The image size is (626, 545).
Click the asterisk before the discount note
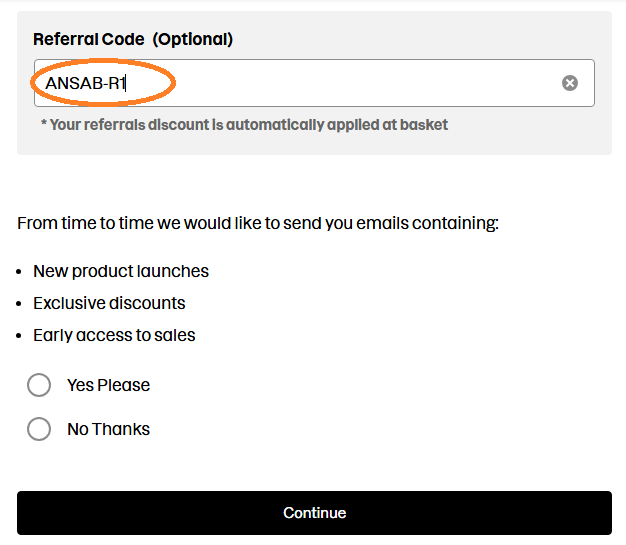(x=43, y=125)
